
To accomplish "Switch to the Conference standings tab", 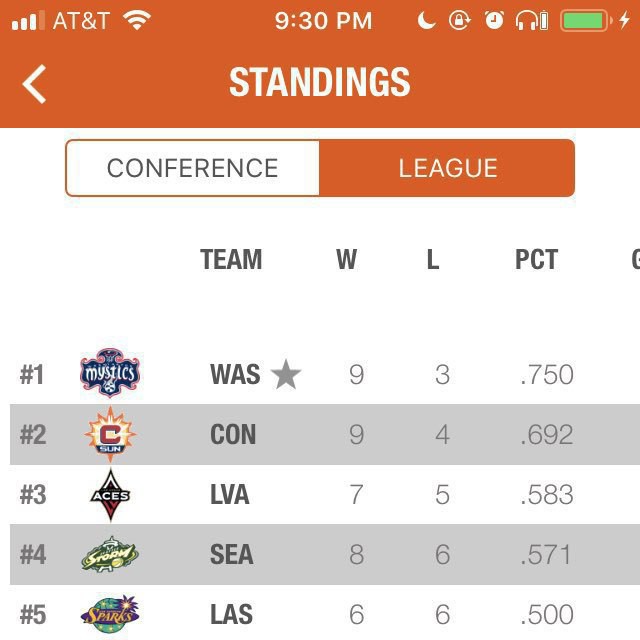I will tap(193, 168).
